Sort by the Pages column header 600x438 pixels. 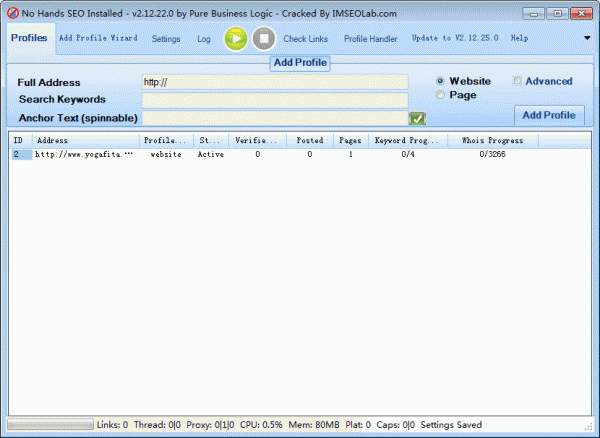point(351,140)
